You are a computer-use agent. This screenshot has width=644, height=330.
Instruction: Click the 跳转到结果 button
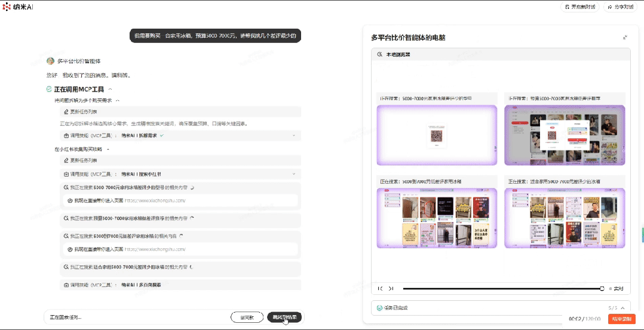pos(284,317)
